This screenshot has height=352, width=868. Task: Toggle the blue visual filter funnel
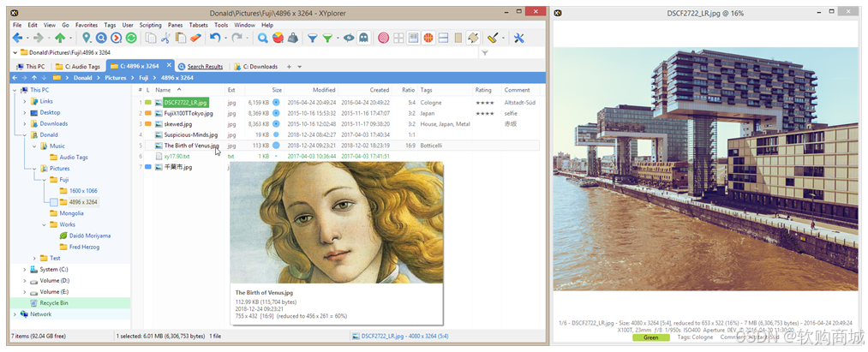[313, 38]
